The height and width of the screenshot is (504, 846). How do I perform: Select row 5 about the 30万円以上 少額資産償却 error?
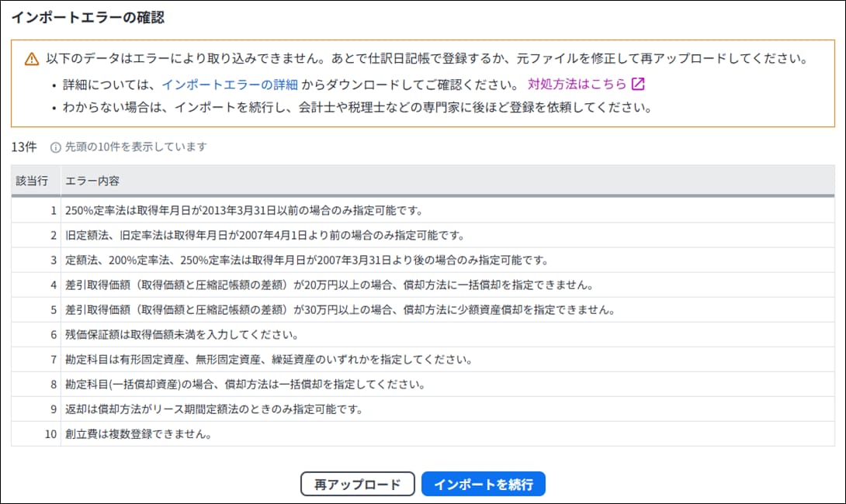tap(423, 309)
